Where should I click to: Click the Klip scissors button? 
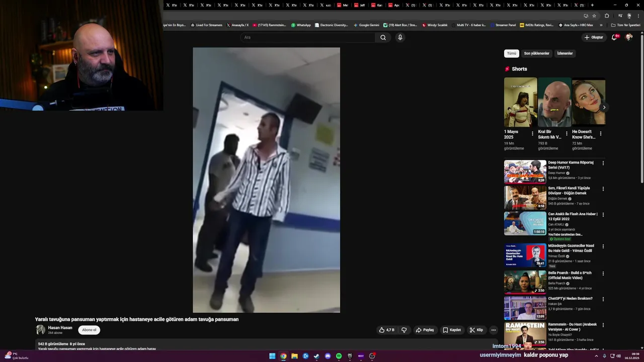[476, 330]
